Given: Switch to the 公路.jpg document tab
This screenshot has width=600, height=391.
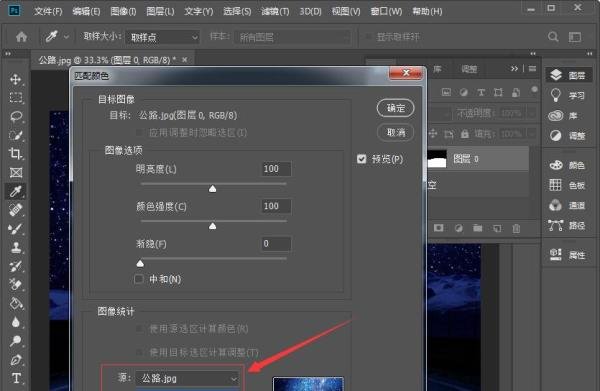Looking at the screenshot, I should pyautogui.click(x=108, y=60).
